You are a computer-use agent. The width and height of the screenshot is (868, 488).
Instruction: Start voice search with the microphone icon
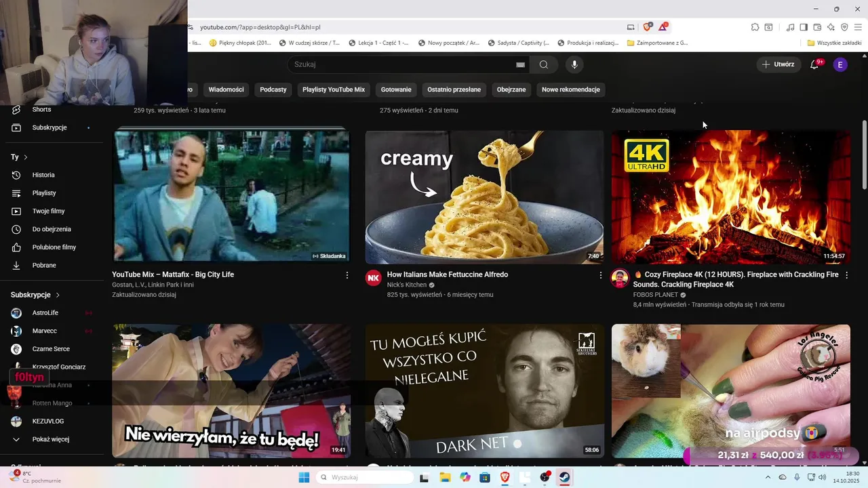(x=574, y=64)
